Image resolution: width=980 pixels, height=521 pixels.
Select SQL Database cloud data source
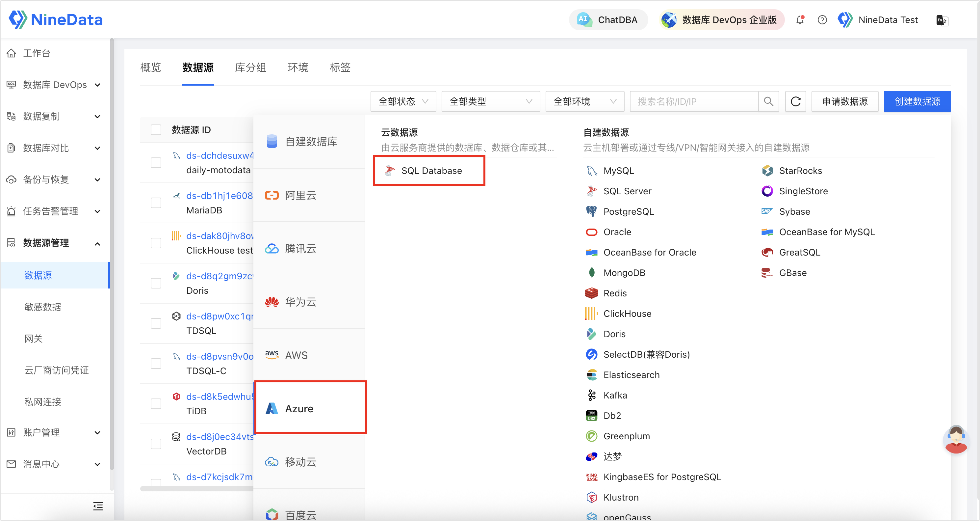click(429, 171)
